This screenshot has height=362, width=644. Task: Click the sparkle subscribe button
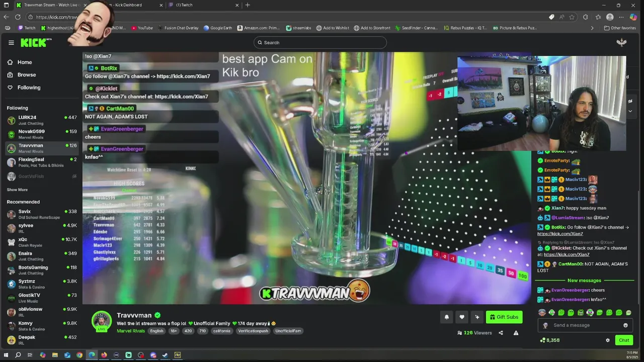click(477, 317)
